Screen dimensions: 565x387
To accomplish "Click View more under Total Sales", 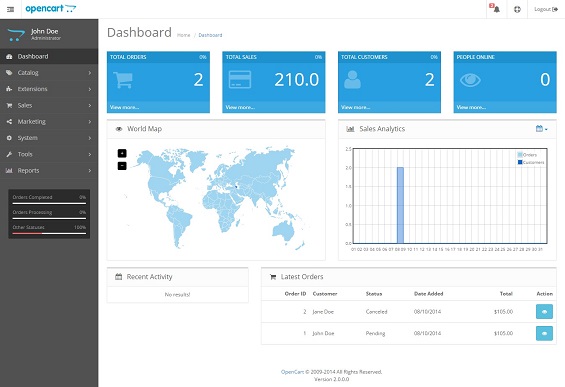I will [240, 107].
